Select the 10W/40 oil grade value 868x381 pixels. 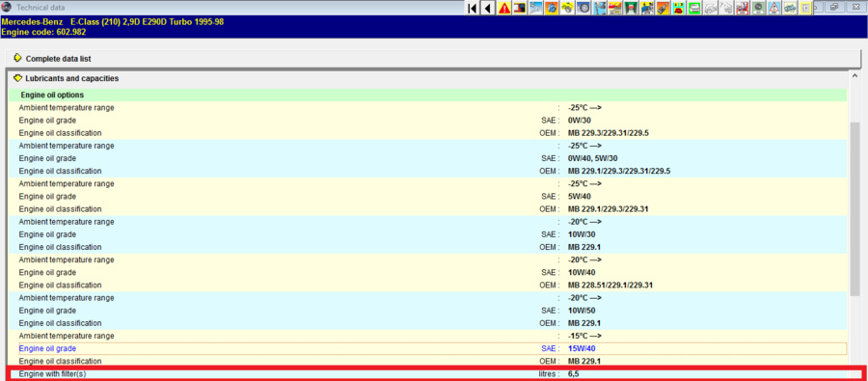pyautogui.click(x=582, y=272)
